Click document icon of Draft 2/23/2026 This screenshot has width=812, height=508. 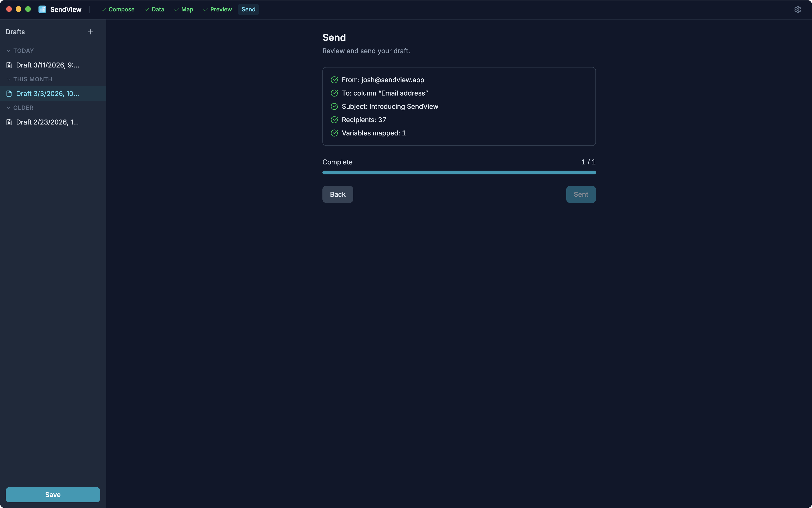pyautogui.click(x=9, y=122)
